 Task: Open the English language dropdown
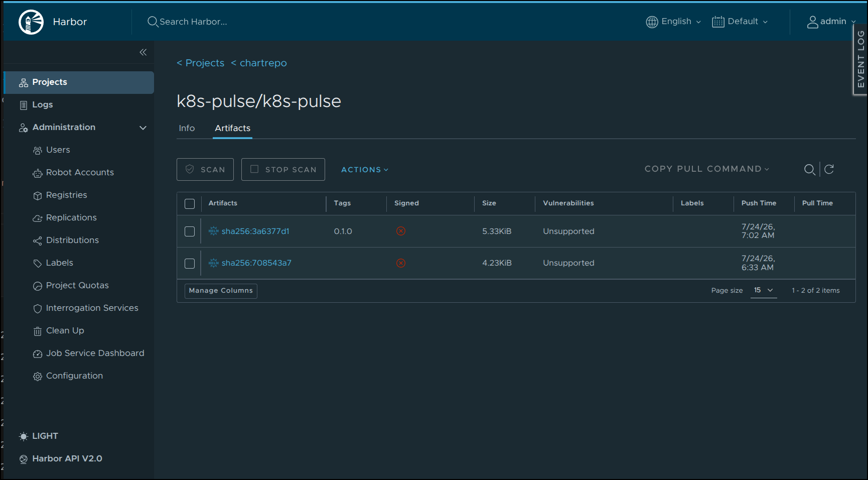[673, 22]
